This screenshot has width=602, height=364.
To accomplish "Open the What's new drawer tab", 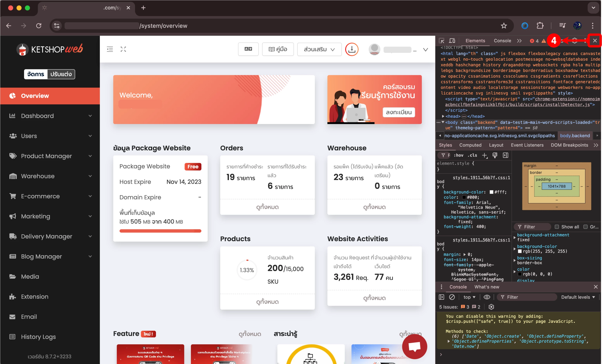I will click(x=486, y=287).
